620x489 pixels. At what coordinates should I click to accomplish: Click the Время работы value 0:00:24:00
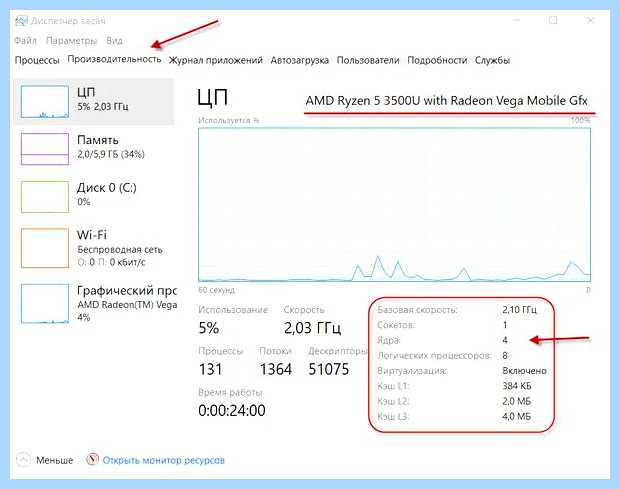[232, 410]
